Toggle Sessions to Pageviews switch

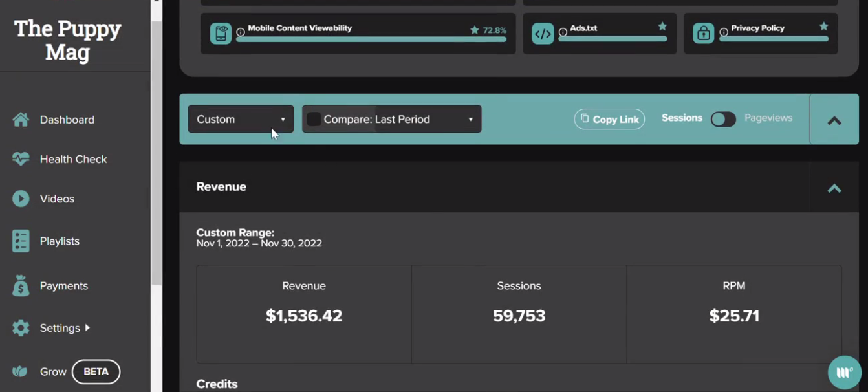[723, 119]
